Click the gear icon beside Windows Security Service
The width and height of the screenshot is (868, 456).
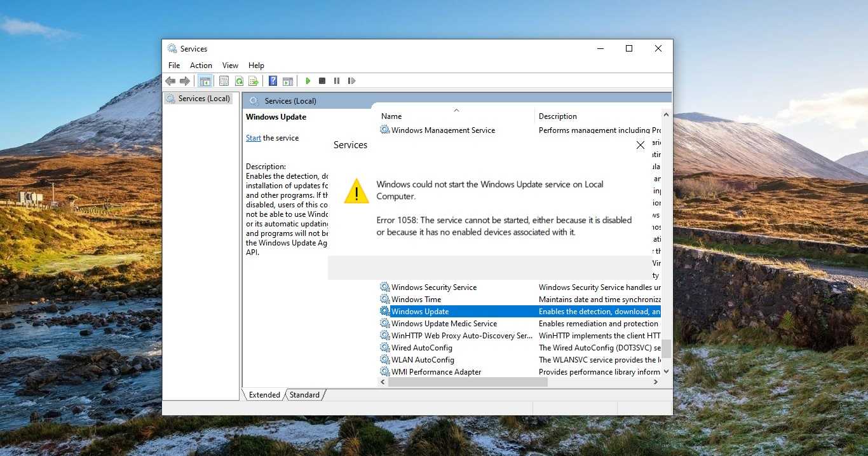tap(384, 287)
